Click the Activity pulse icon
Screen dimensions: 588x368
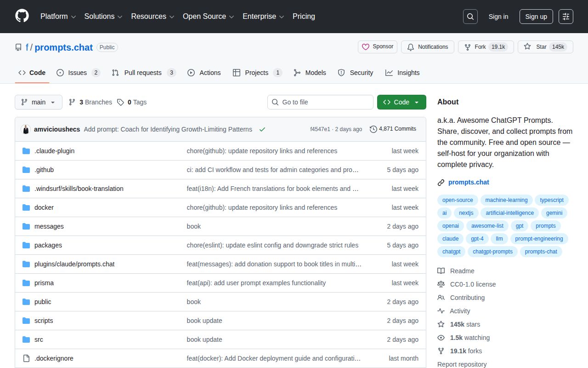[x=441, y=311]
